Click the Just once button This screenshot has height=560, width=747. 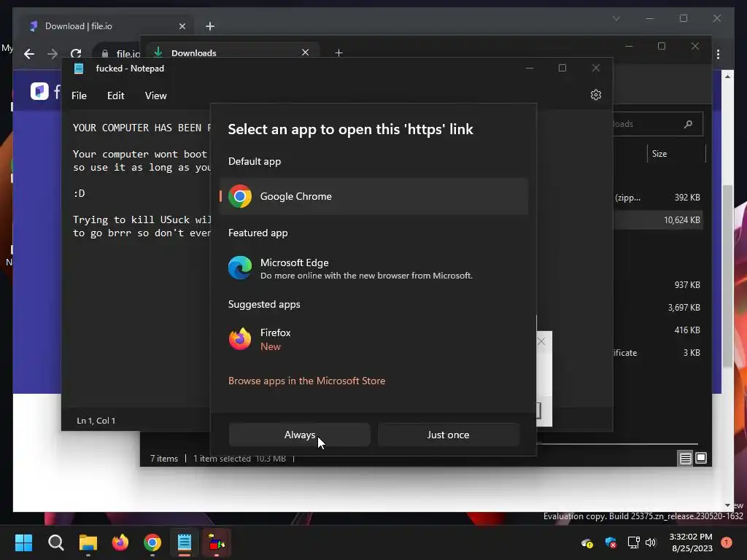point(449,435)
